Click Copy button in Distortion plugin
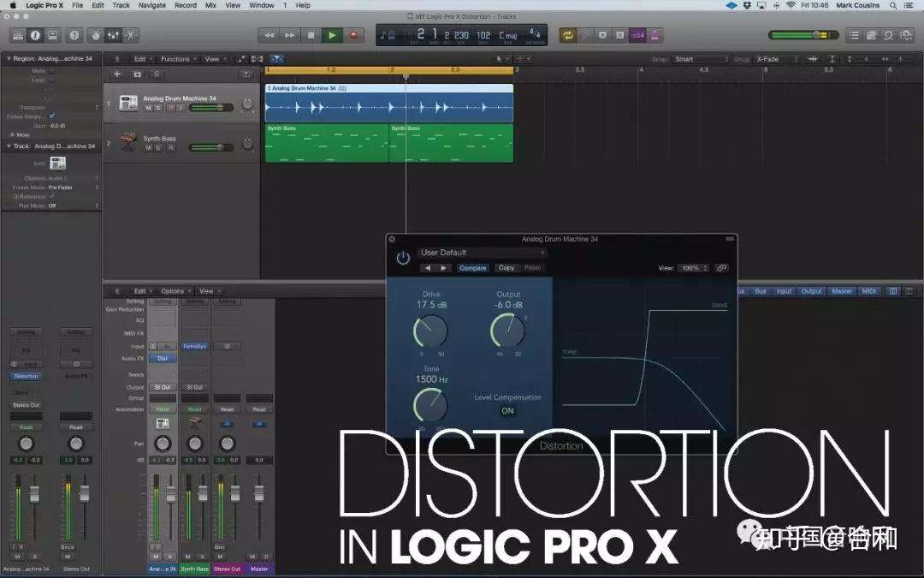This screenshot has width=924, height=578. 506,268
